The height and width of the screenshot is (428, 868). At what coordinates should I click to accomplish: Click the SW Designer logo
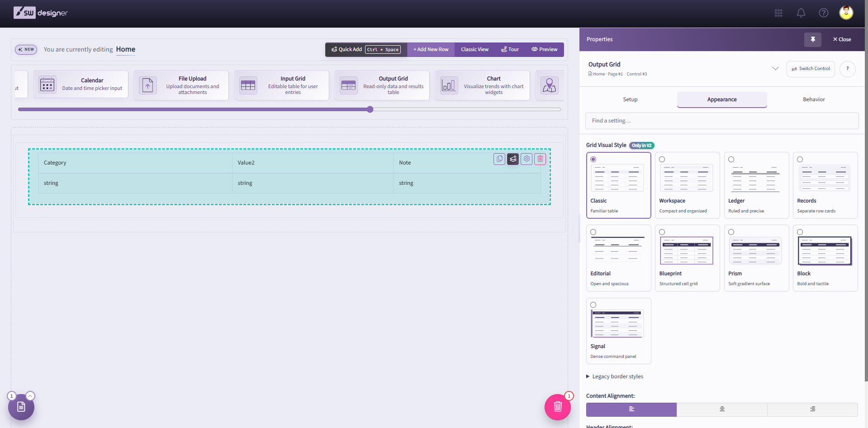coord(41,13)
